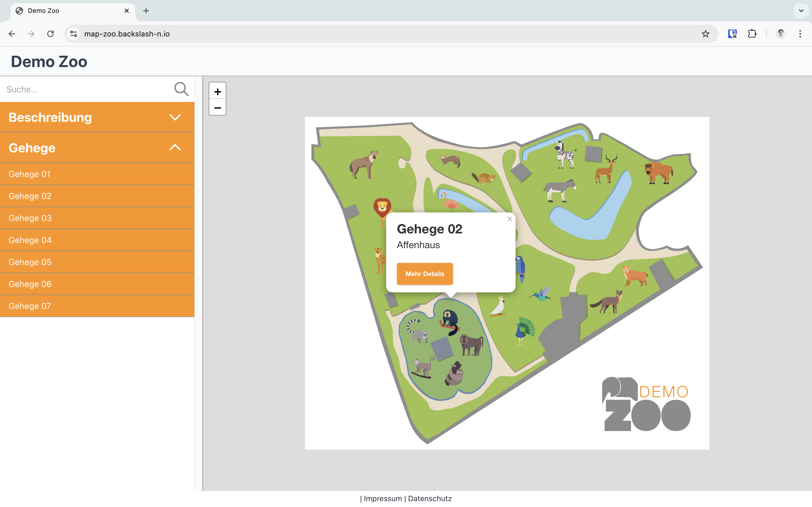Reload the page
The height and width of the screenshot is (507, 812).
point(51,34)
